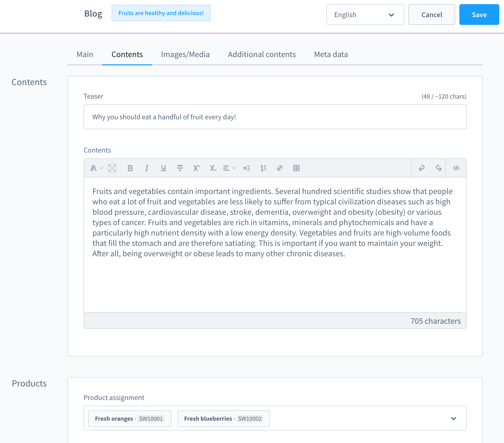This screenshot has height=443, width=504.
Task: Undo the last editor change
Action: (x=422, y=168)
